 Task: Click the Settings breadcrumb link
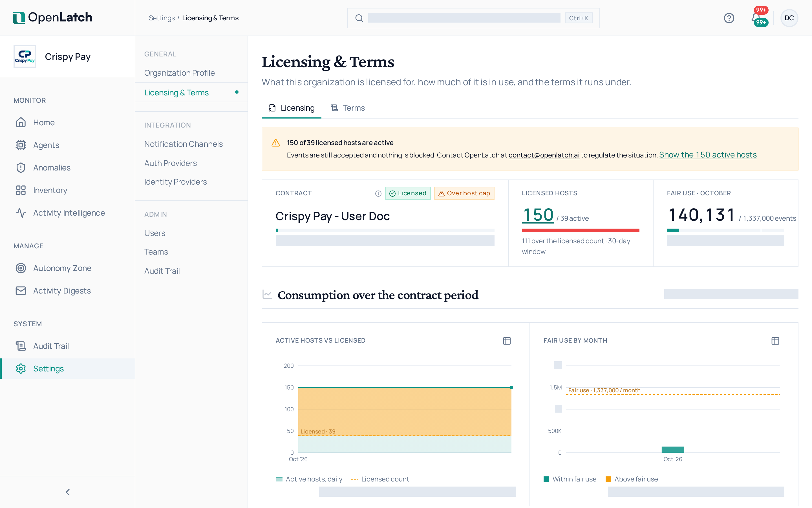pos(161,18)
